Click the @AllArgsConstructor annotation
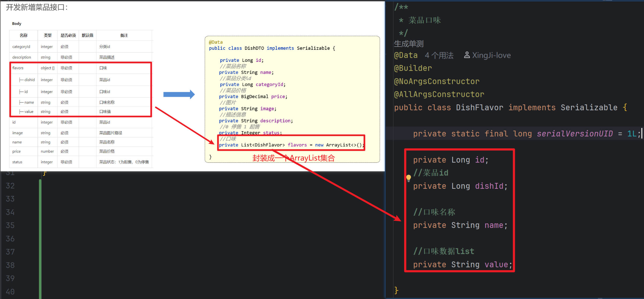644x299 pixels. pyautogui.click(x=439, y=94)
